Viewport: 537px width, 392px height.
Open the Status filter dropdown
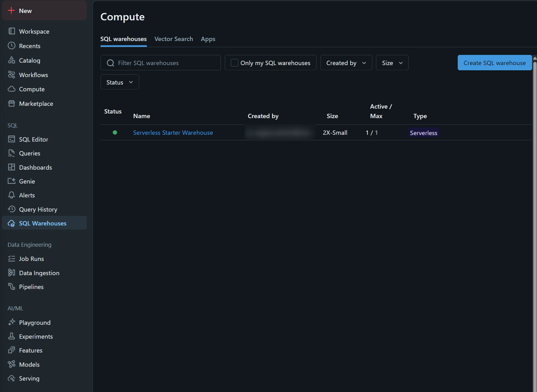coord(120,82)
